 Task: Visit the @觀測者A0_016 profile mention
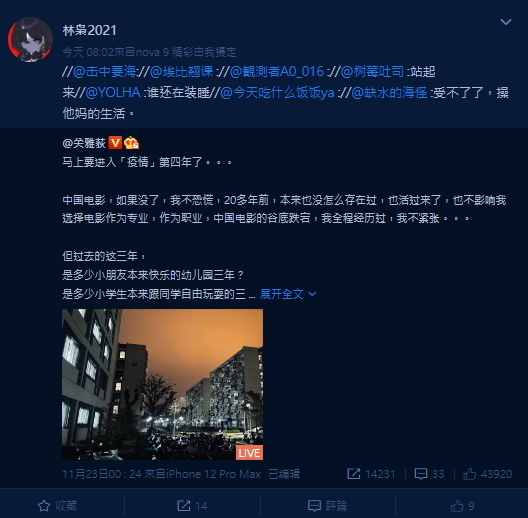point(277,72)
